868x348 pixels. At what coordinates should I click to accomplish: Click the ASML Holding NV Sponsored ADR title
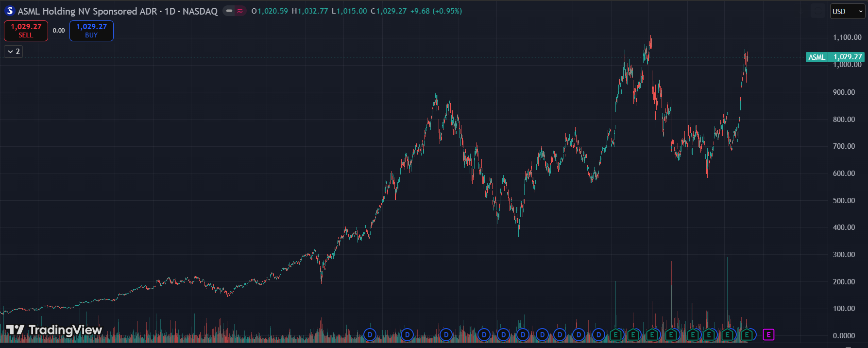(x=87, y=11)
